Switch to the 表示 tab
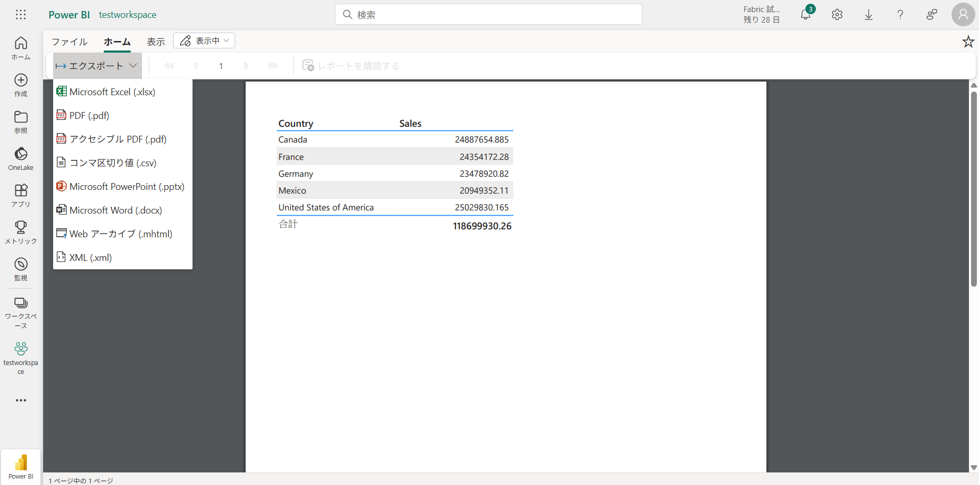Viewport: 980px width, 485px height. coord(156,42)
